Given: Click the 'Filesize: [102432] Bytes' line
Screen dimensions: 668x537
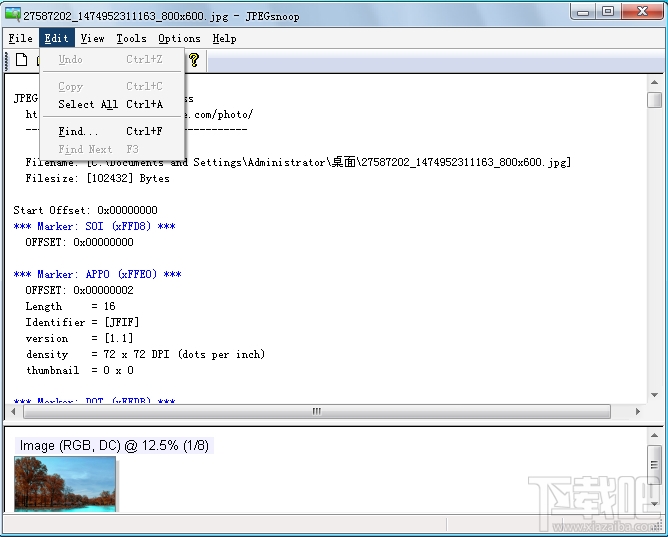Looking at the screenshot, I should pos(97,178).
